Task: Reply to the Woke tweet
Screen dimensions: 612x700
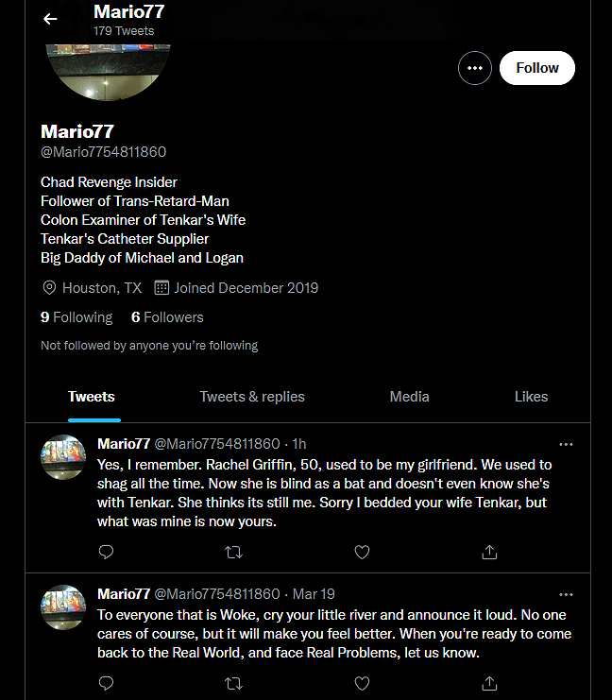Action: click(107, 682)
